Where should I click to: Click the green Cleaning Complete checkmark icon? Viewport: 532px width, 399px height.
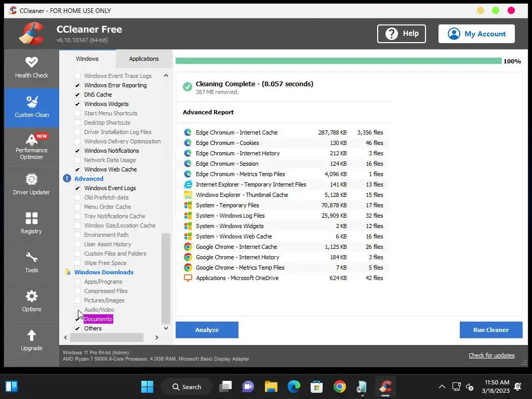coord(187,87)
